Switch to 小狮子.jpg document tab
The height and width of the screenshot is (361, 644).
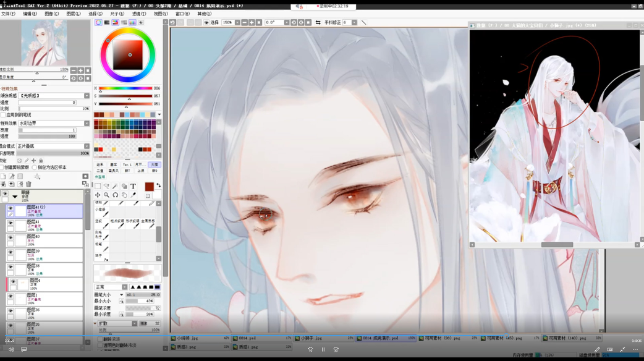(324, 338)
